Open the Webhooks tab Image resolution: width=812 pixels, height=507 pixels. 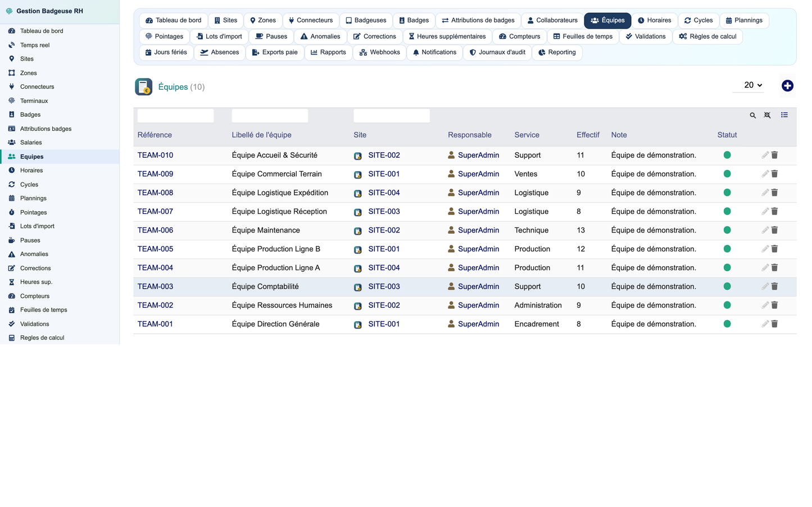(380, 52)
